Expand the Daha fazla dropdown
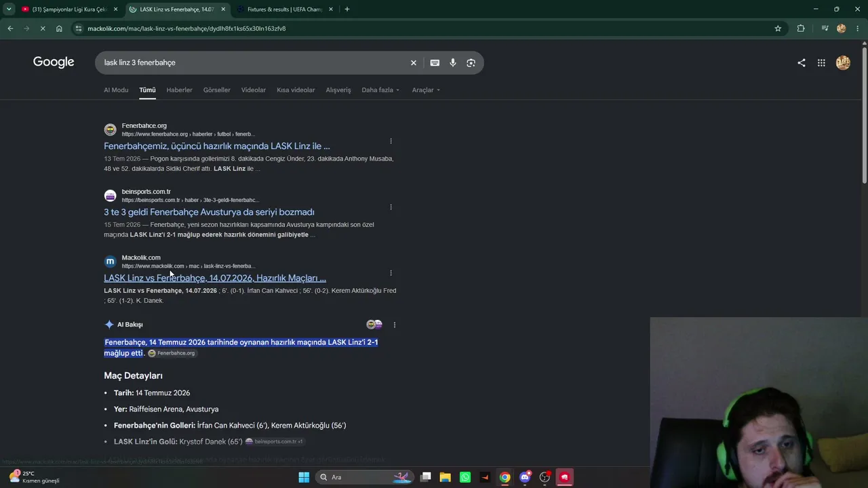 click(x=380, y=90)
